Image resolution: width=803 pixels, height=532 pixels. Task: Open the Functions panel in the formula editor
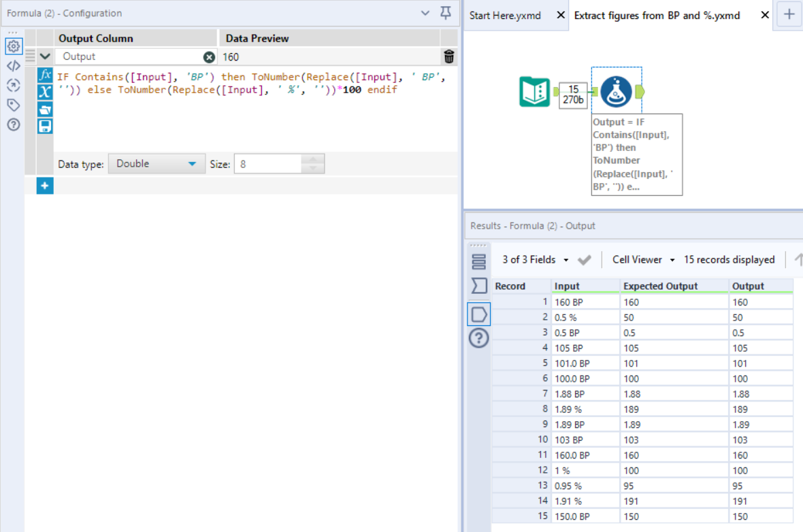45,76
